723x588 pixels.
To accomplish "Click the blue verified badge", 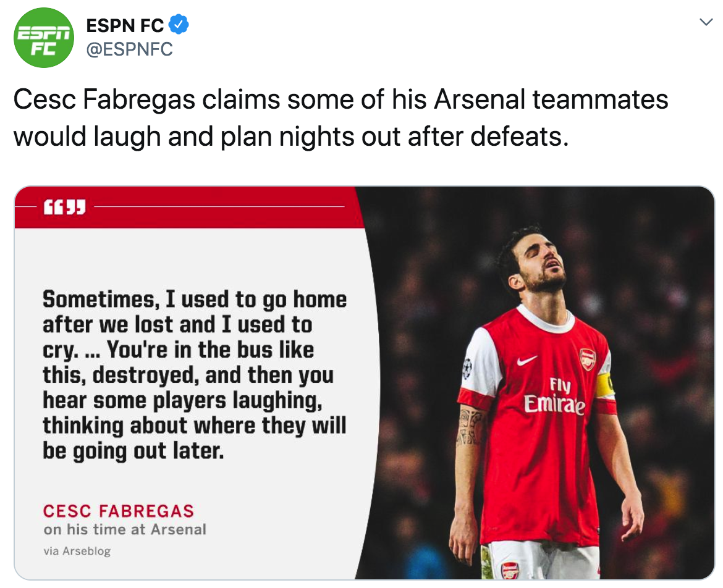I will (x=179, y=25).
